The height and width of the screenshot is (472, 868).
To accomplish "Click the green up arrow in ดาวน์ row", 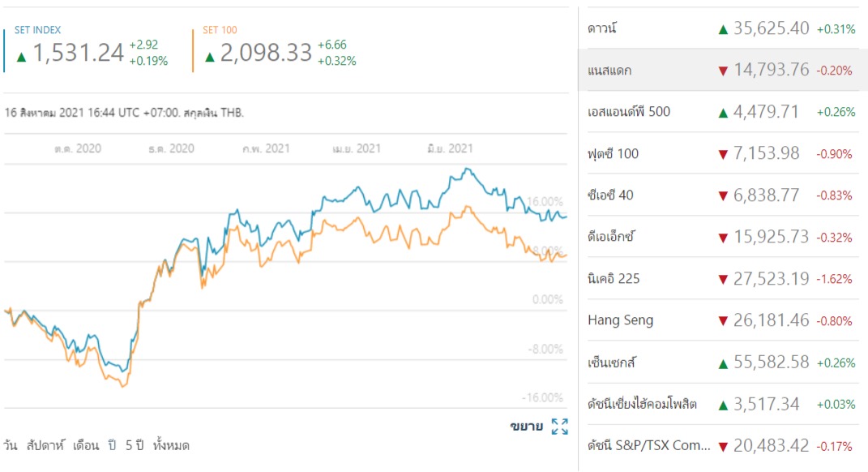I will pos(722,29).
